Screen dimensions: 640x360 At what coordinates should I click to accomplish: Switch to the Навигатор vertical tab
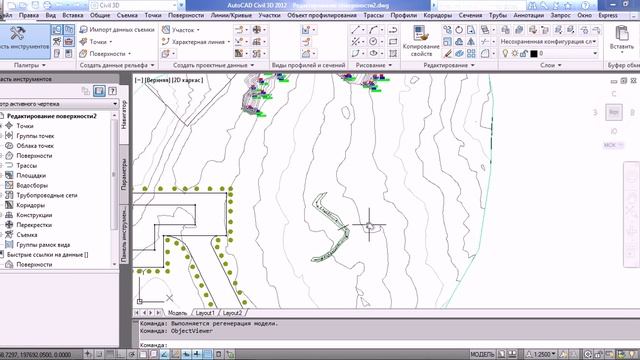coord(124,115)
